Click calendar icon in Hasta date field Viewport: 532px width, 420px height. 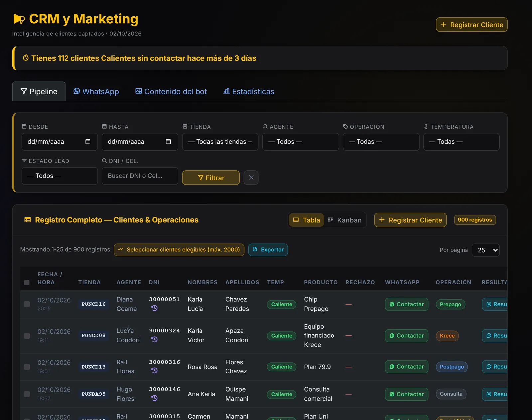(x=168, y=142)
